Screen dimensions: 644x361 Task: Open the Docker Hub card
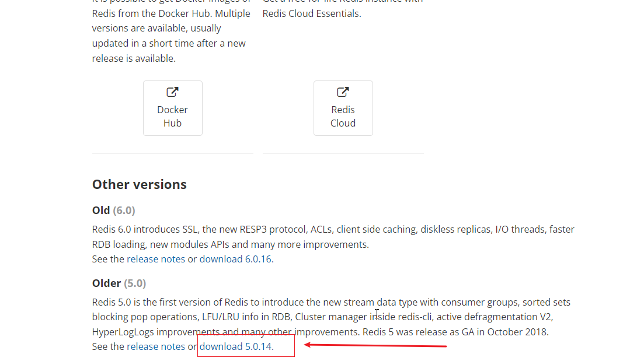click(x=172, y=108)
